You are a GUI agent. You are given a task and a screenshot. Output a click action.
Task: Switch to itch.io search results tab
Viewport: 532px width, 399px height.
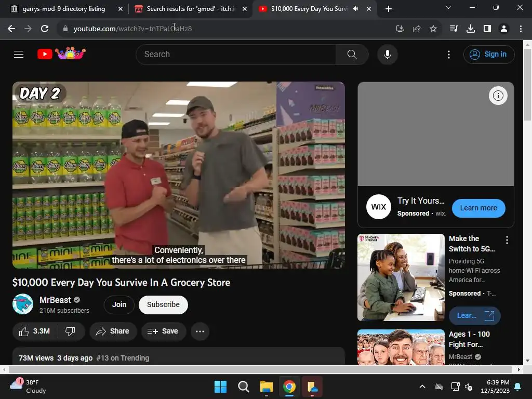tap(190, 9)
